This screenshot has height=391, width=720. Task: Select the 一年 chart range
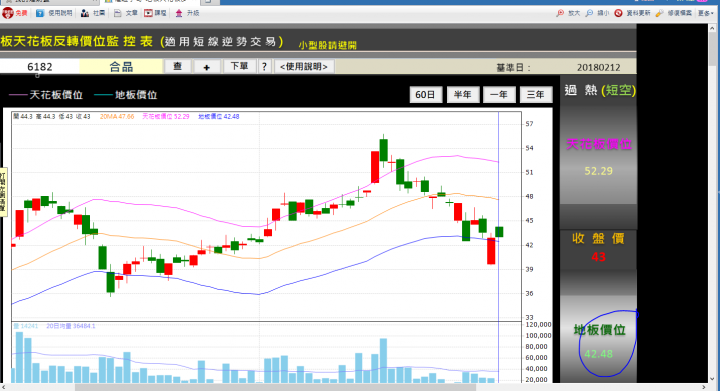click(499, 95)
